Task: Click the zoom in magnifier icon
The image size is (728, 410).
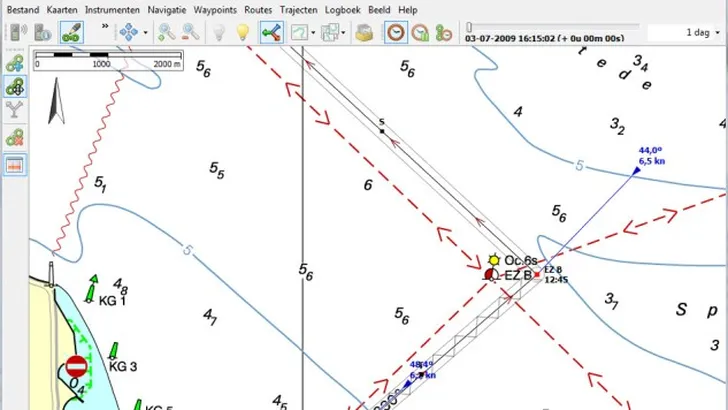Action: [167, 31]
